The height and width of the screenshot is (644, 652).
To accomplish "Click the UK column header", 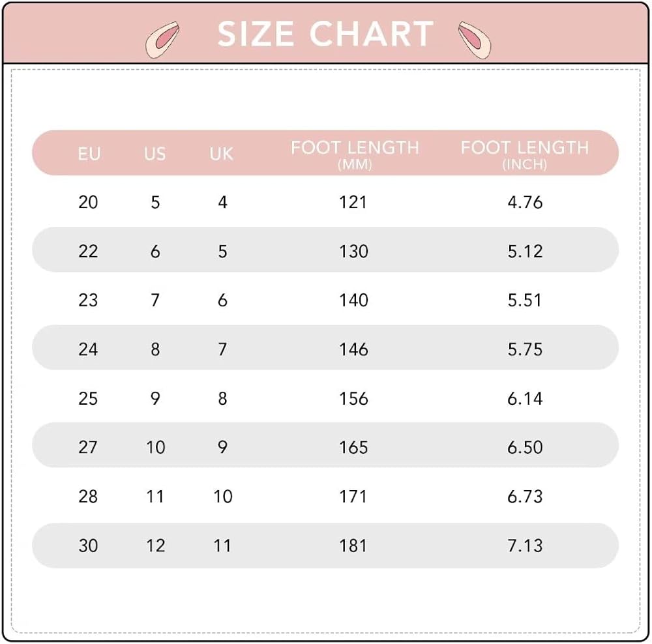I will [x=222, y=154].
